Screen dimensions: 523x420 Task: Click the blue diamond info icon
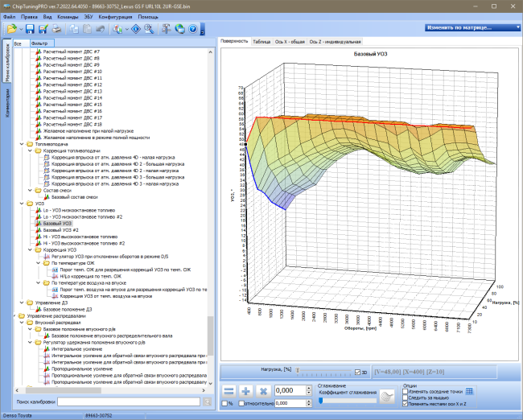coord(136,29)
